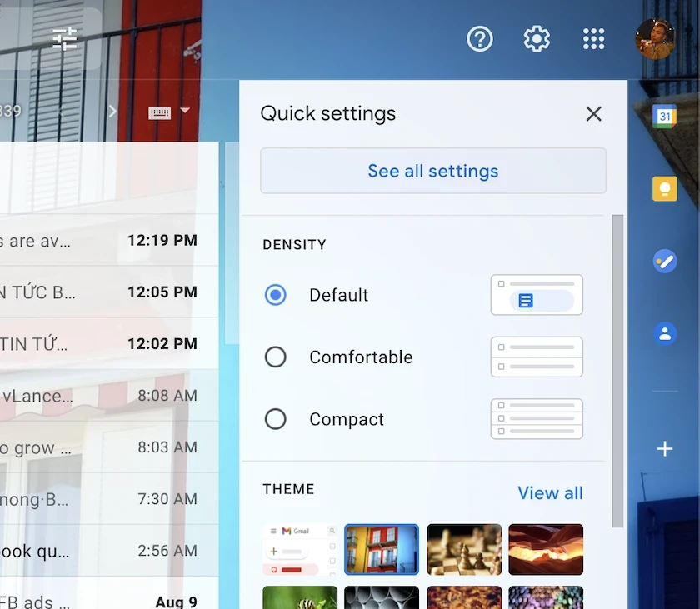Open Google Contacts from the side panel

[x=664, y=333]
